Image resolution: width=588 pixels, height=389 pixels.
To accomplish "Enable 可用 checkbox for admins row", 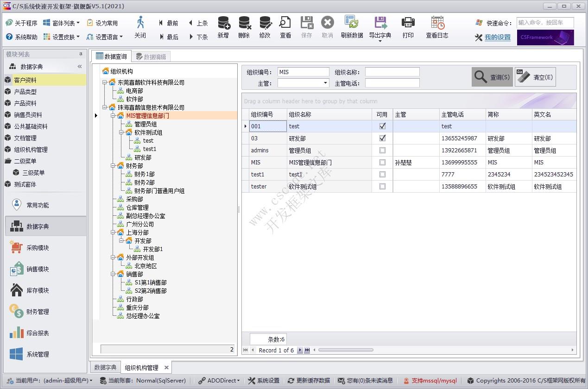I will pos(382,150).
